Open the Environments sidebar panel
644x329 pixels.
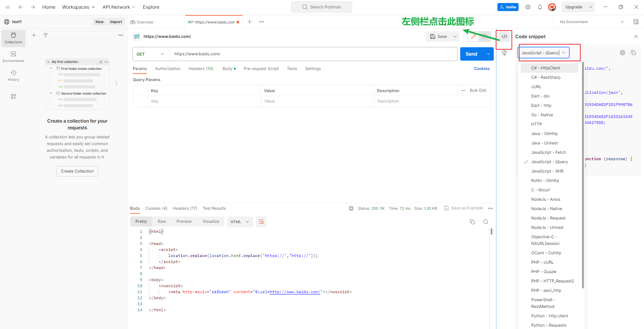coord(13,57)
